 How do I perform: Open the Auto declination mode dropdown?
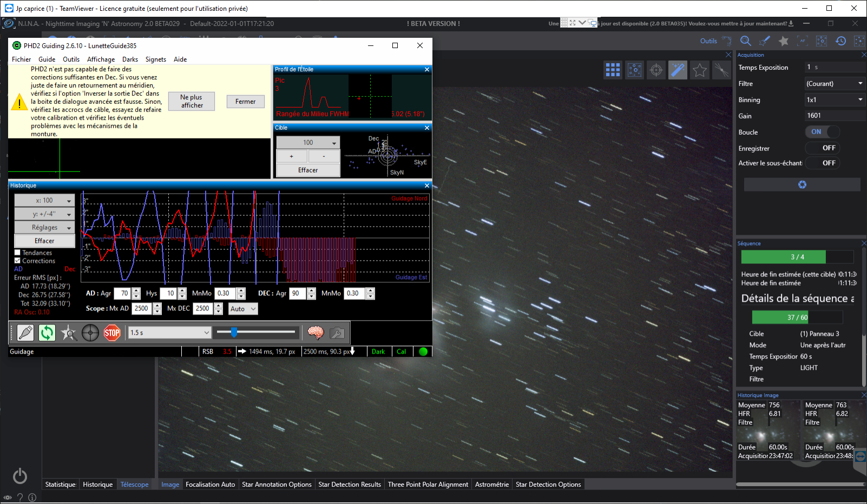coord(243,309)
